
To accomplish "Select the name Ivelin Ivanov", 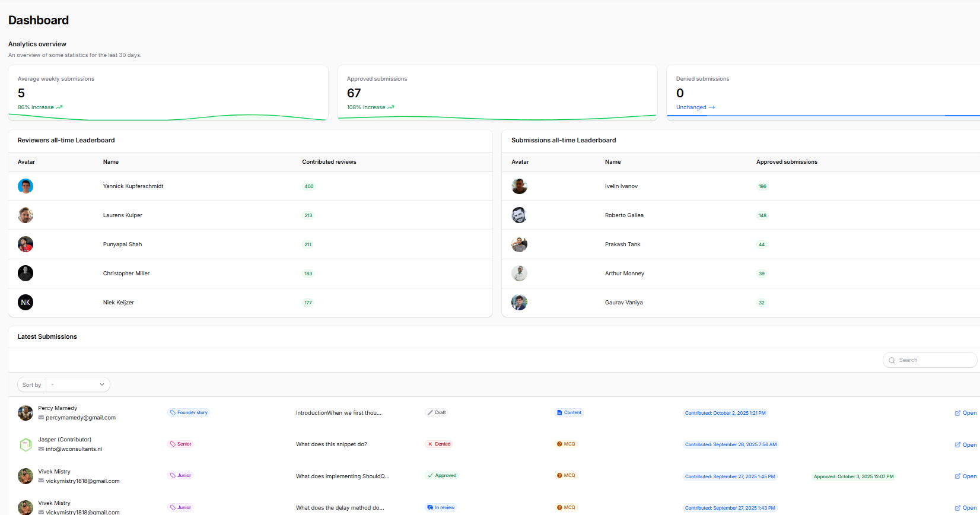I will (621, 186).
